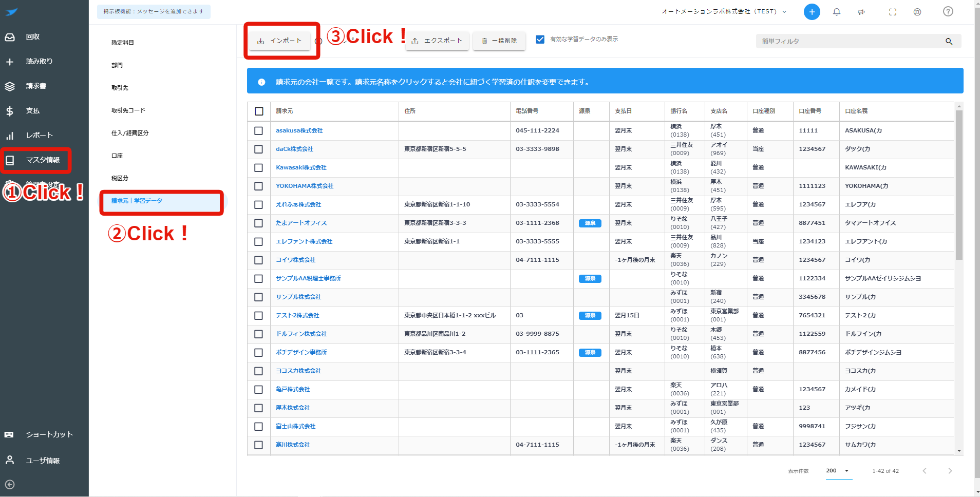Click the search magnifier icon
The height and width of the screenshot is (497, 980).
click(949, 42)
